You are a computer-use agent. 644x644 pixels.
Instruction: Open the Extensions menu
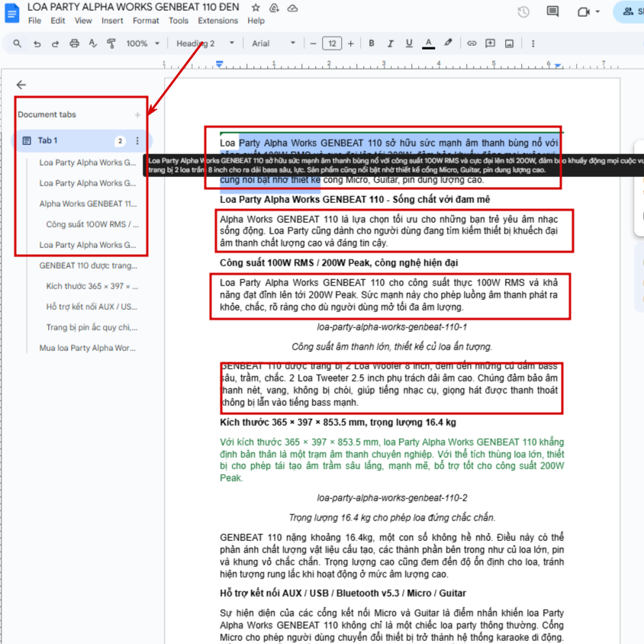click(217, 21)
